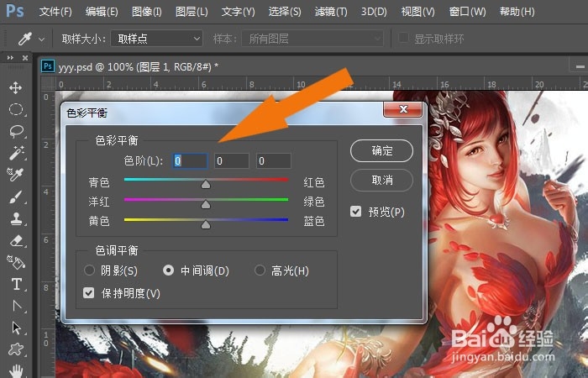The width and height of the screenshot is (588, 378).
Task: Click the 绿色 label
Action: (x=314, y=202)
